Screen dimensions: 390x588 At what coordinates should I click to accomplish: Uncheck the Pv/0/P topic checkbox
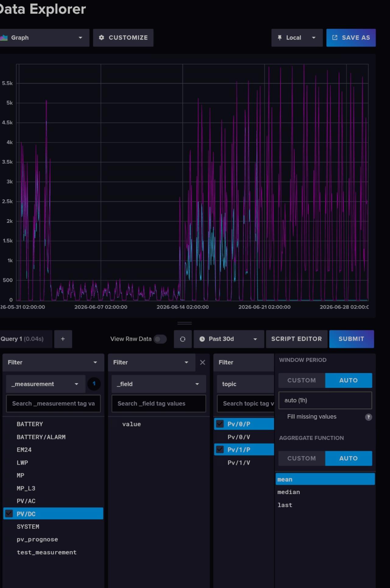pos(220,424)
